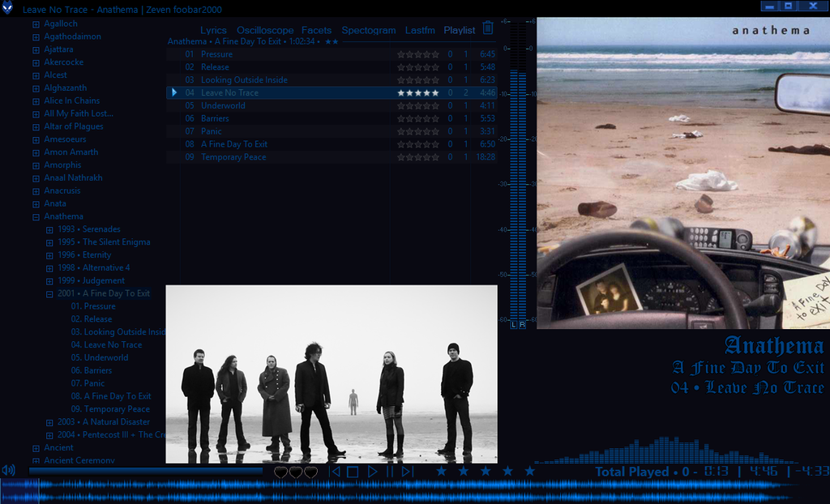Image resolution: width=830 pixels, height=504 pixels.
Task: Rate track five stars in bottom bar
Action: [x=530, y=471]
